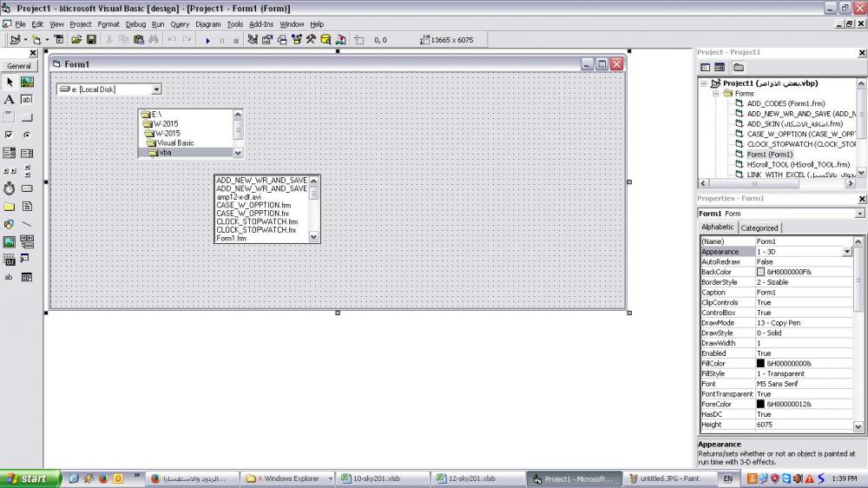Click the FillColor property color swatch
868x488 pixels.
coord(760,363)
